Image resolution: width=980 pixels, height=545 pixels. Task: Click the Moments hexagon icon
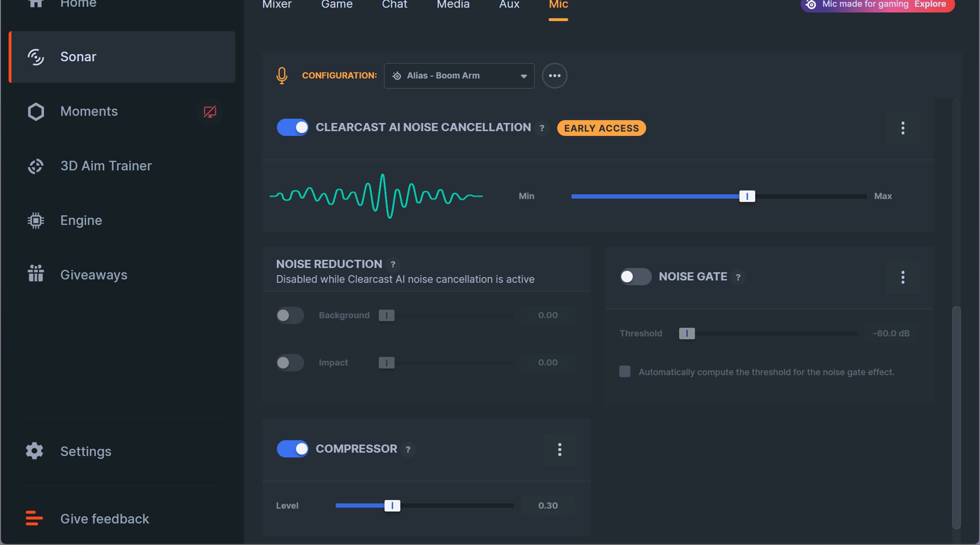tap(36, 112)
